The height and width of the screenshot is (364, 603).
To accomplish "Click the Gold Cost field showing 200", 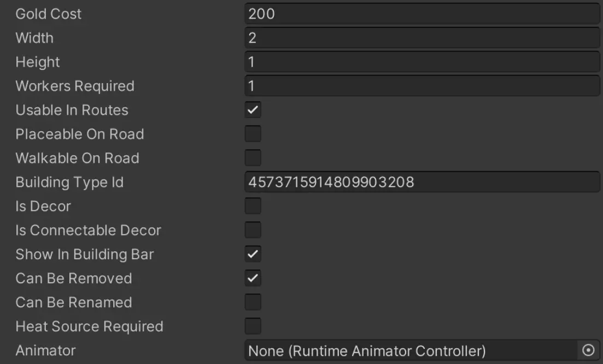I will pyautogui.click(x=422, y=14).
